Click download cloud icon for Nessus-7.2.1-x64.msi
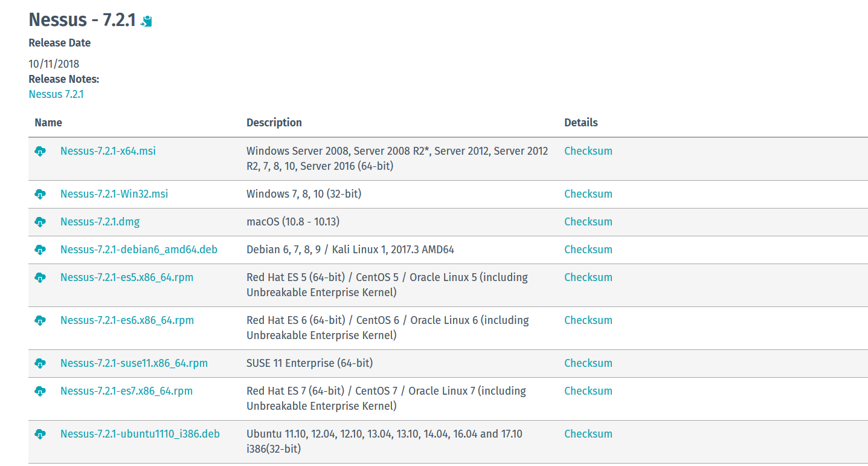Viewport: 868px width, 466px height. [40, 151]
